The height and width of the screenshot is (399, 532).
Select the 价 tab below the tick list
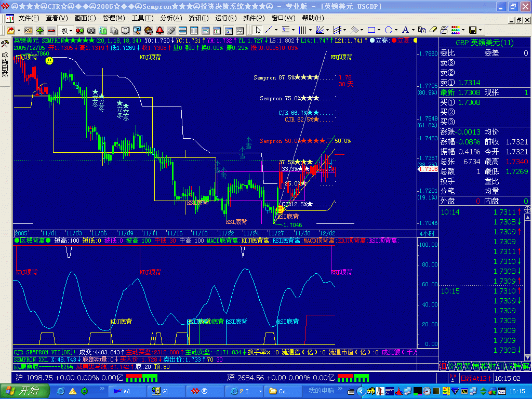coord(451,366)
